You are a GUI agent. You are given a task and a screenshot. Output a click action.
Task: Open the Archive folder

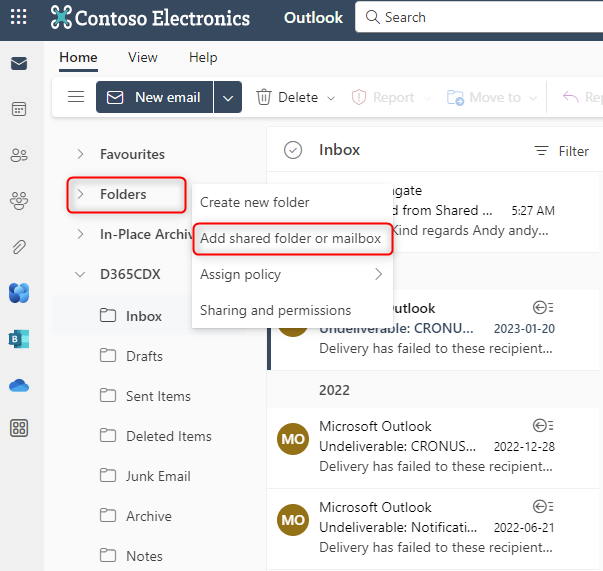click(x=149, y=516)
